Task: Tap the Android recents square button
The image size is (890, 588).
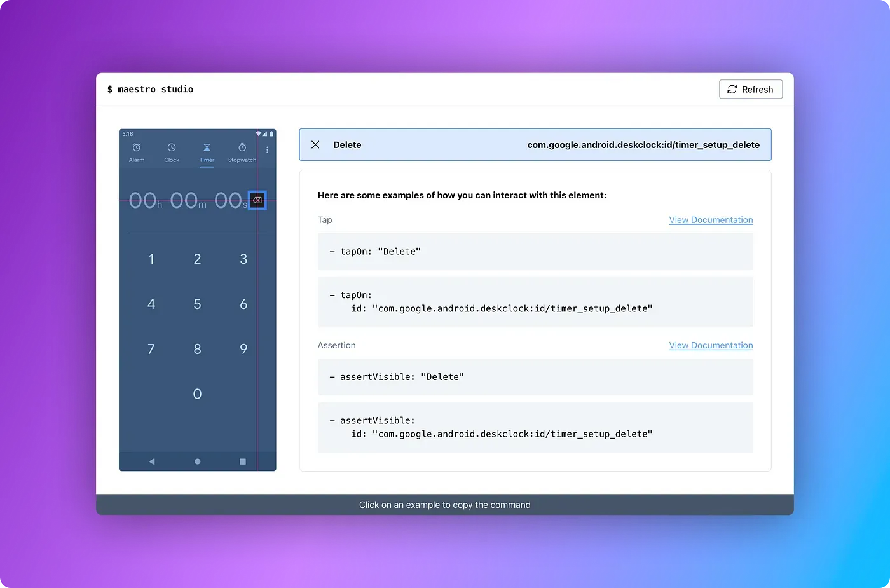Action: click(x=242, y=461)
